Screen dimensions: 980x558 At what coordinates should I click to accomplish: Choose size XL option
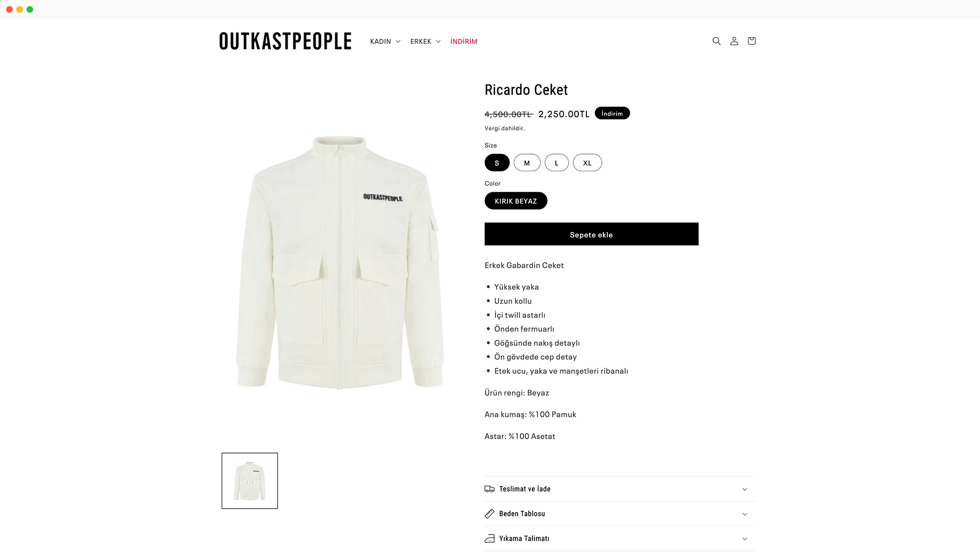[587, 163]
